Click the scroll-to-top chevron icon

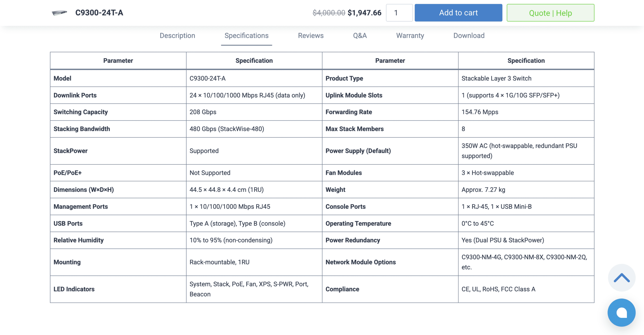point(621,278)
